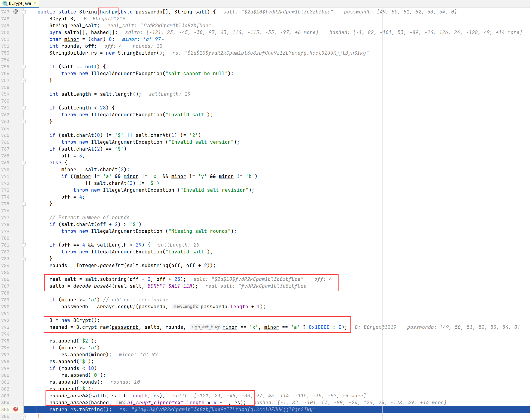Click the Java class icon on BCrypt.java tab
530x420 pixels.
coord(5,3)
